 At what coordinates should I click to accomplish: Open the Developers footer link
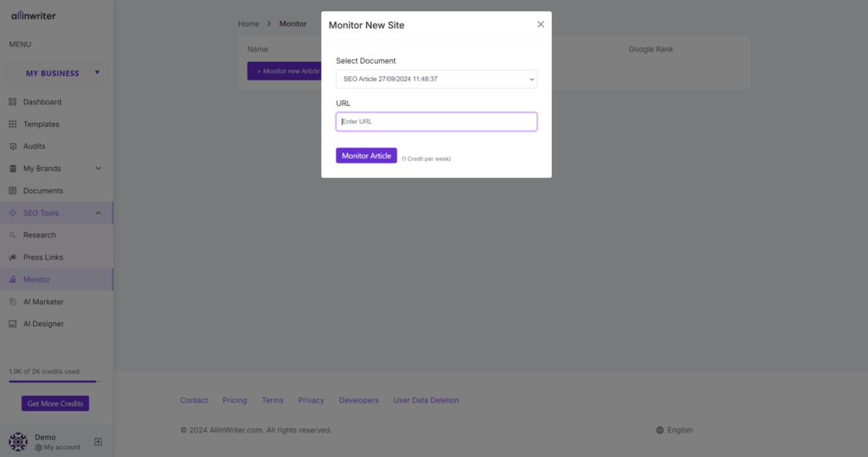point(359,400)
